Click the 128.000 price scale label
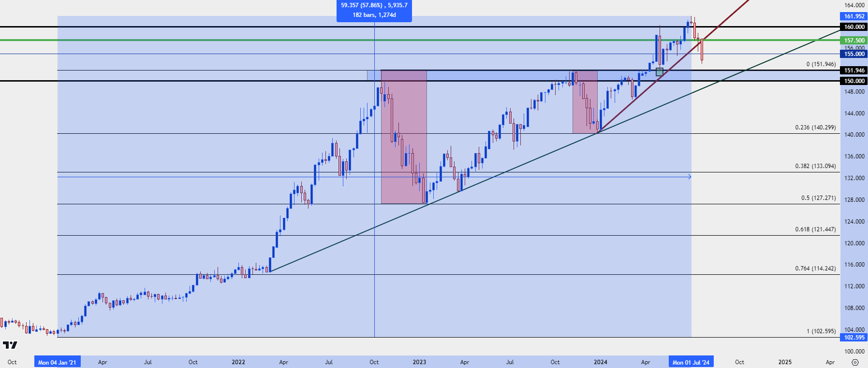Screen dimensions: 868x368 pos(854,200)
